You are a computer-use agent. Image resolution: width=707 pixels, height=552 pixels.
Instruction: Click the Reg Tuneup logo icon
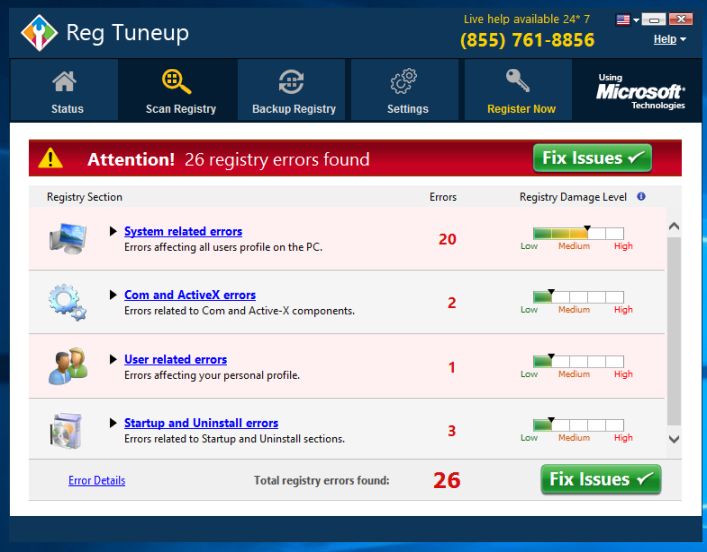[39, 32]
